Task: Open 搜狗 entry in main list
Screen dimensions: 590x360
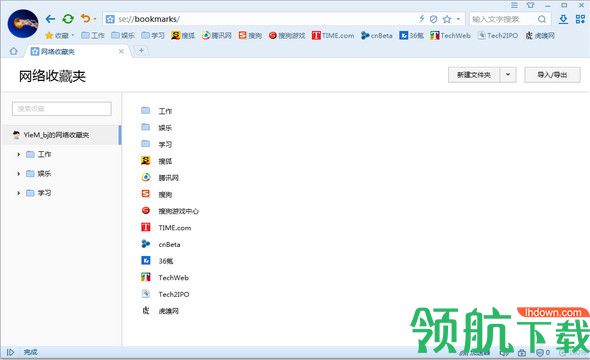Action: point(157,194)
